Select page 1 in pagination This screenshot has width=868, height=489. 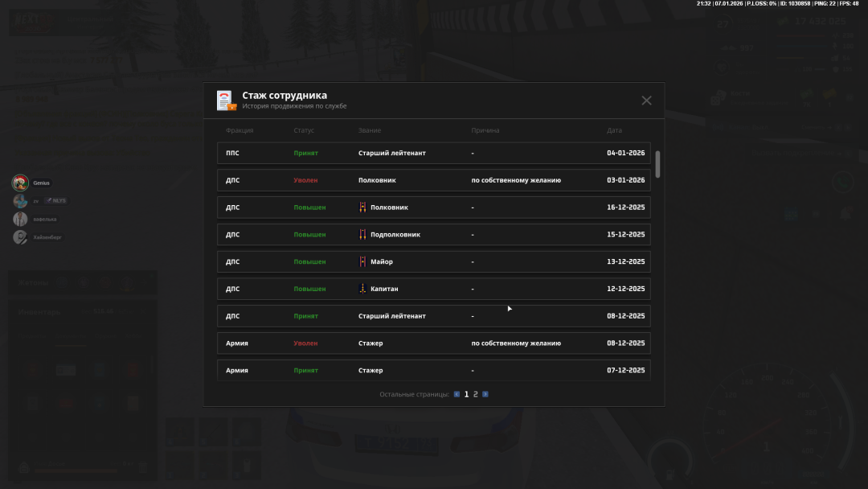point(466,394)
